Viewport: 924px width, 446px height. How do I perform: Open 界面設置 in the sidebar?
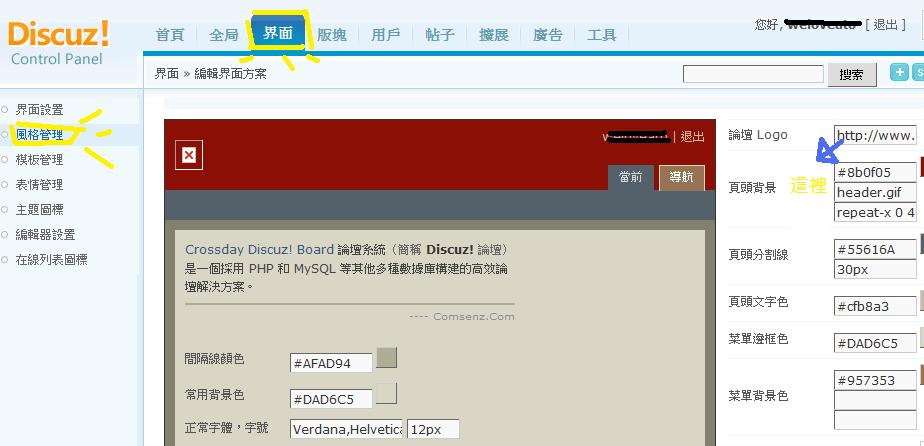(x=39, y=110)
